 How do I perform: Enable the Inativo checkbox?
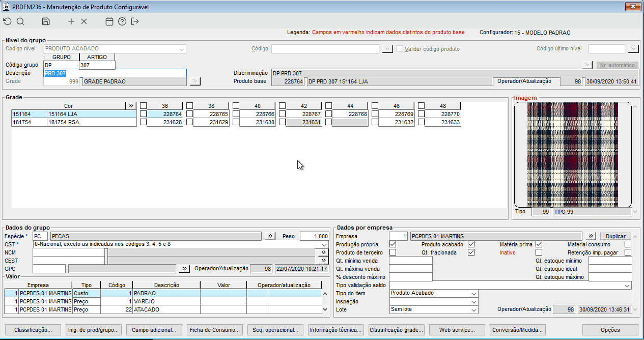point(539,252)
